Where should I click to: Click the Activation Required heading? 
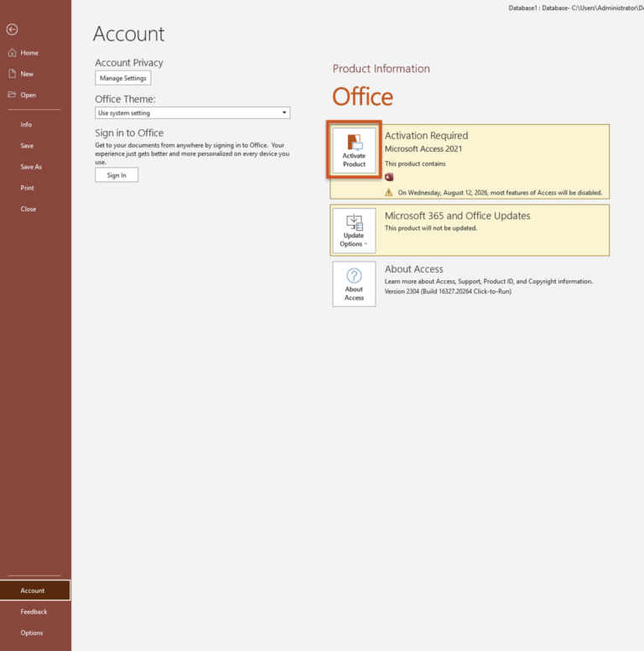(426, 136)
